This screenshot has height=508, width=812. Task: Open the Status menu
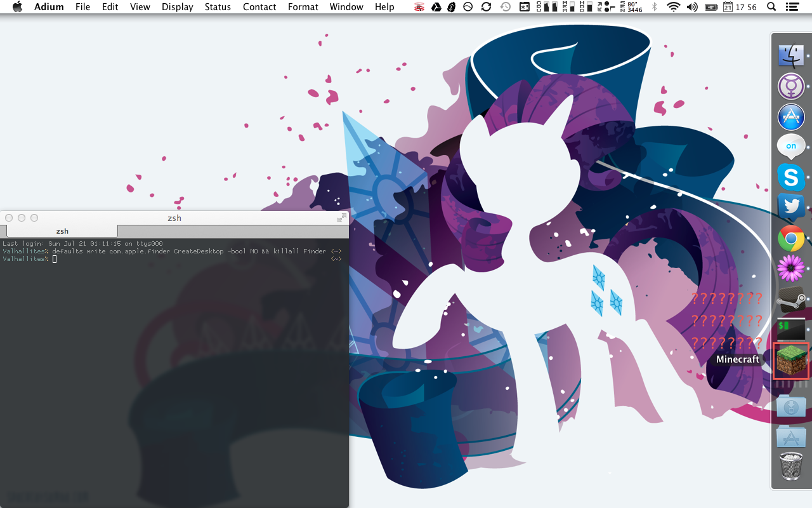[x=218, y=7]
